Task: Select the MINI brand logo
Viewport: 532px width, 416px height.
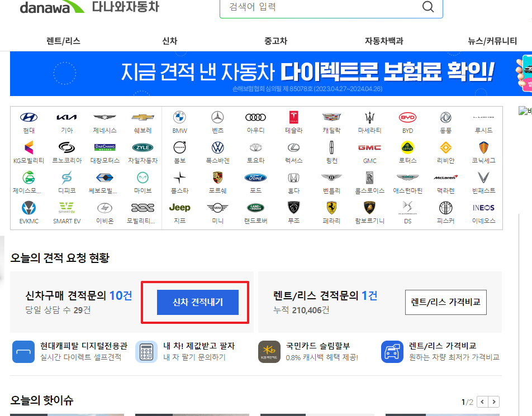Action: (217, 208)
